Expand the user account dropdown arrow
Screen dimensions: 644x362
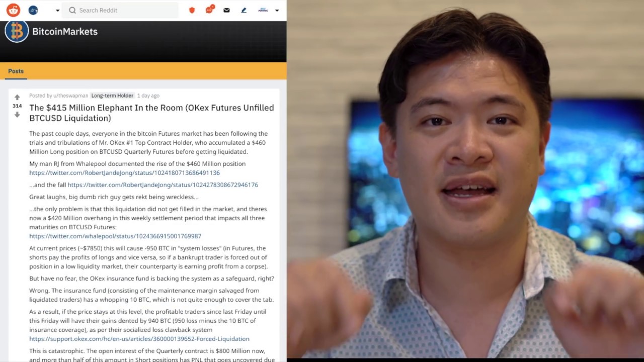point(277,11)
